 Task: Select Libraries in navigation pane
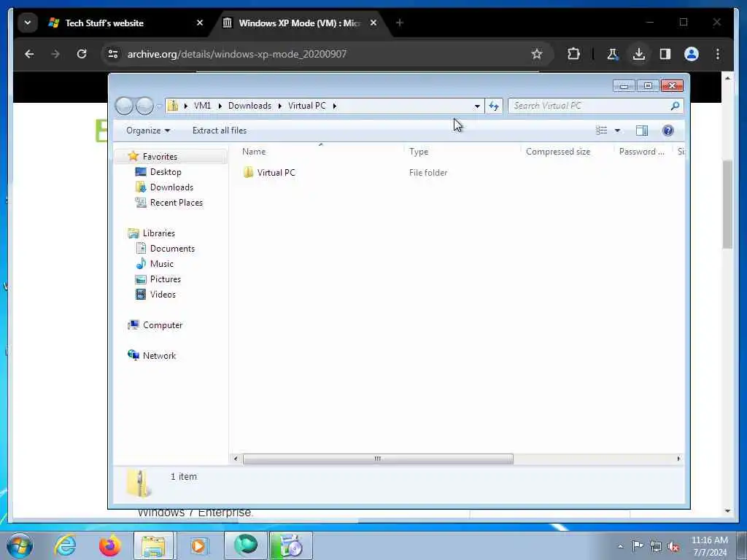click(158, 233)
